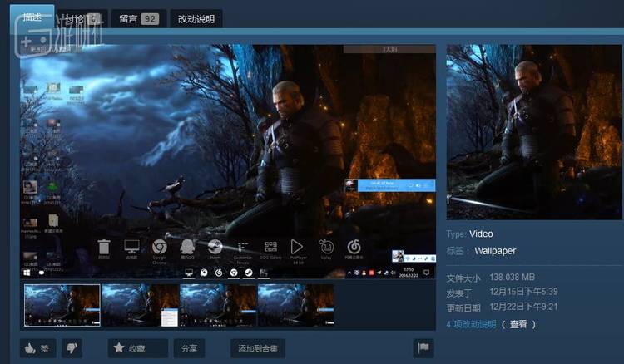Click the PotPlayer play icon in the dock
Image resolution: width=624 pixels, height=364 pixels.
296,248
